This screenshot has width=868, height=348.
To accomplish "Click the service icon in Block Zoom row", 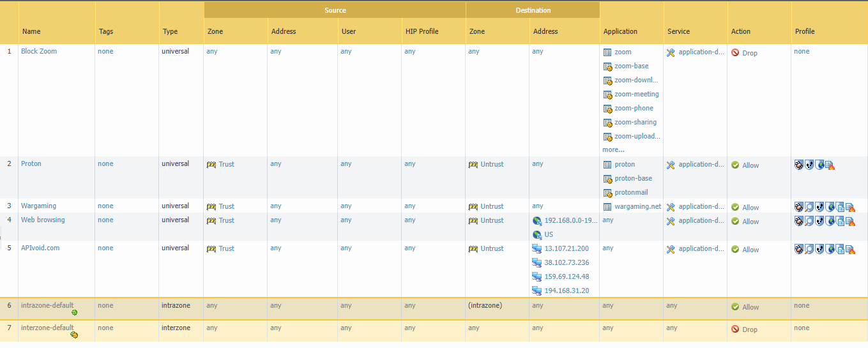I will click(671, 52).
